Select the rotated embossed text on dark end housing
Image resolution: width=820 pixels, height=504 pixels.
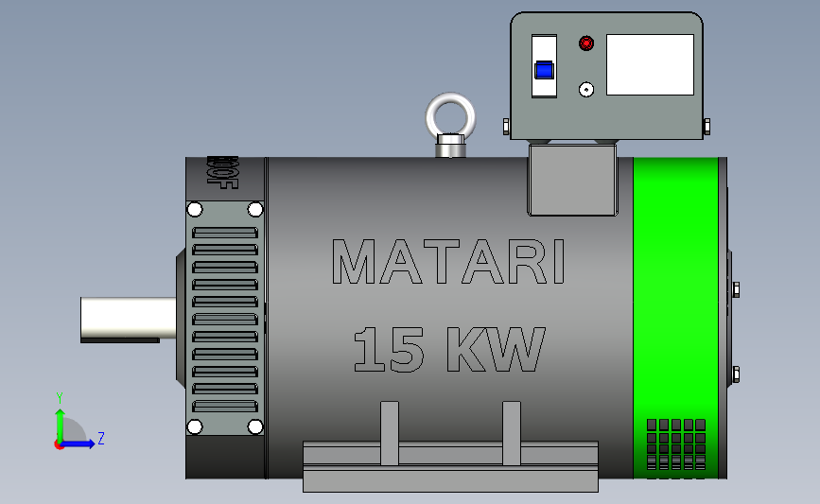pyautogui.click(x=223, y=172)
